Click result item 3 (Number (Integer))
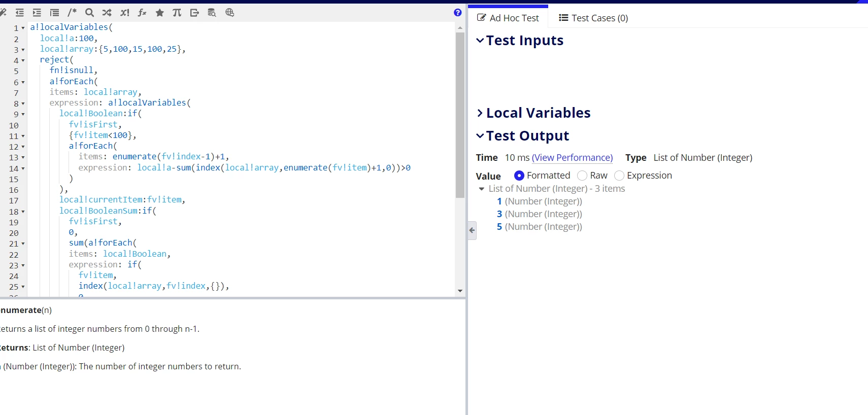This screenshot has height=415, width=868. point(539,214)
